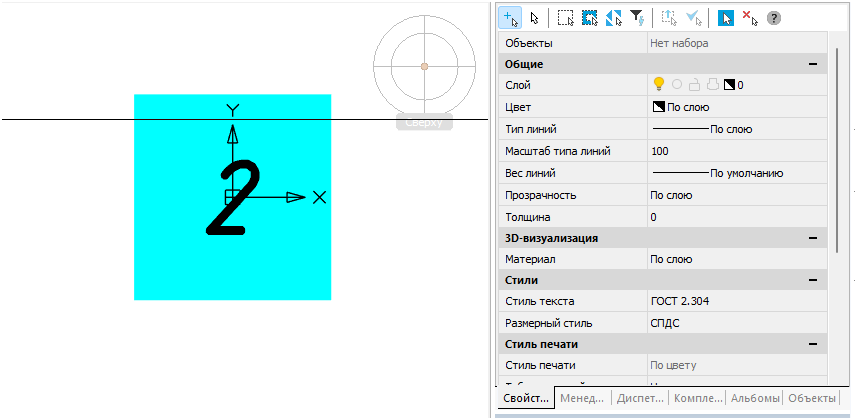Screen dimensions: 857x420
Task: Collapse the Общие section
Action: [x=813, y=64]
